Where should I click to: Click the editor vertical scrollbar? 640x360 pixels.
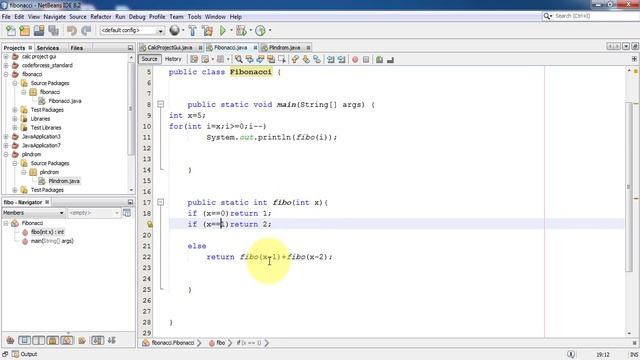(x=629, y=187)
